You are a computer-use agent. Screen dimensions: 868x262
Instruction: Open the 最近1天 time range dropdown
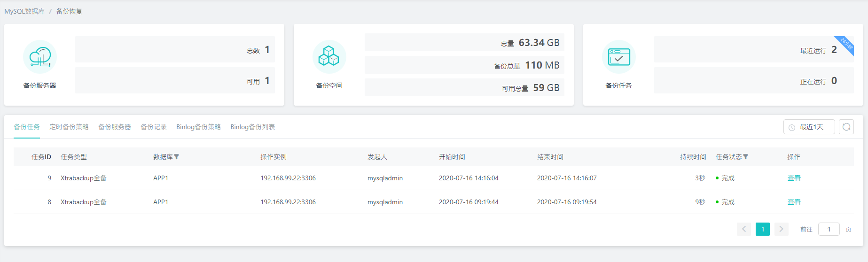(x=809, y=127)
